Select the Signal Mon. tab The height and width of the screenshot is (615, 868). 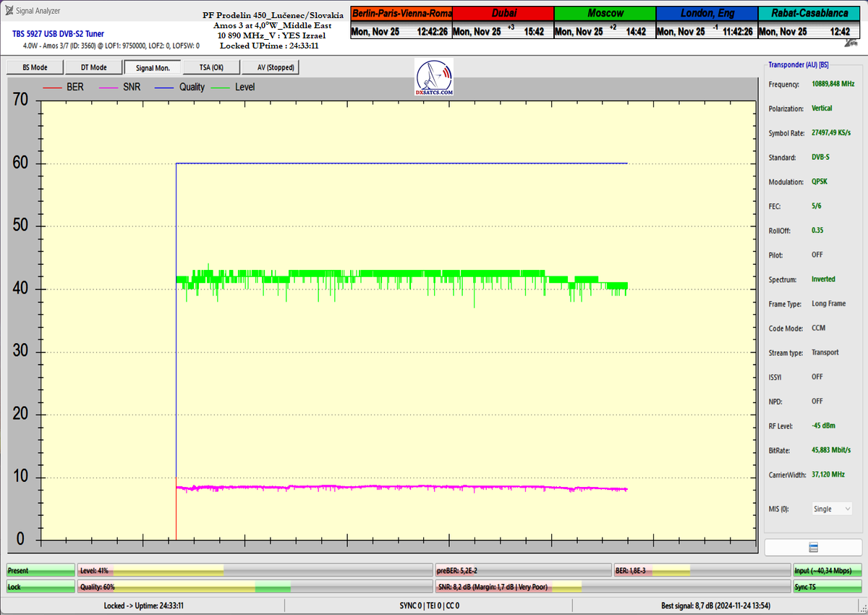tap(153, 67)
